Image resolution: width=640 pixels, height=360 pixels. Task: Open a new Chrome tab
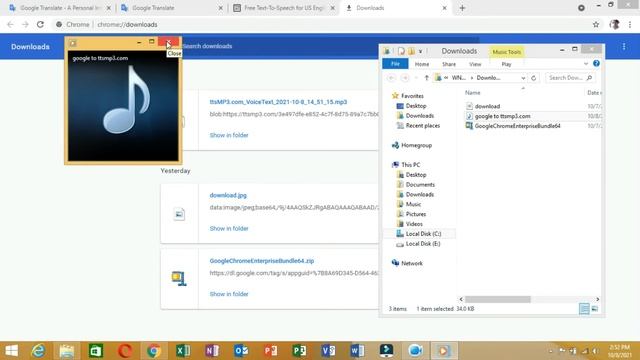tap(462, 8)
